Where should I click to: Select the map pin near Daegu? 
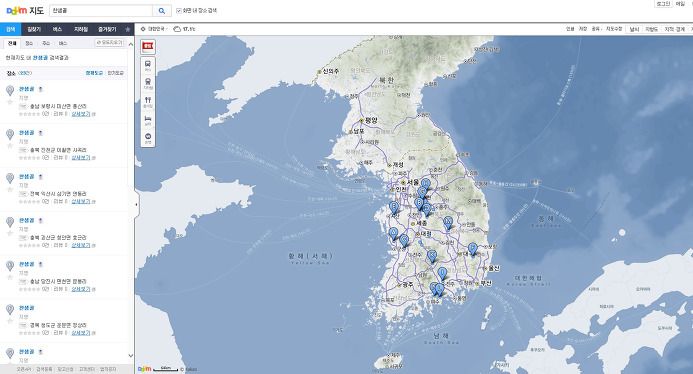(x=473, y=249)
